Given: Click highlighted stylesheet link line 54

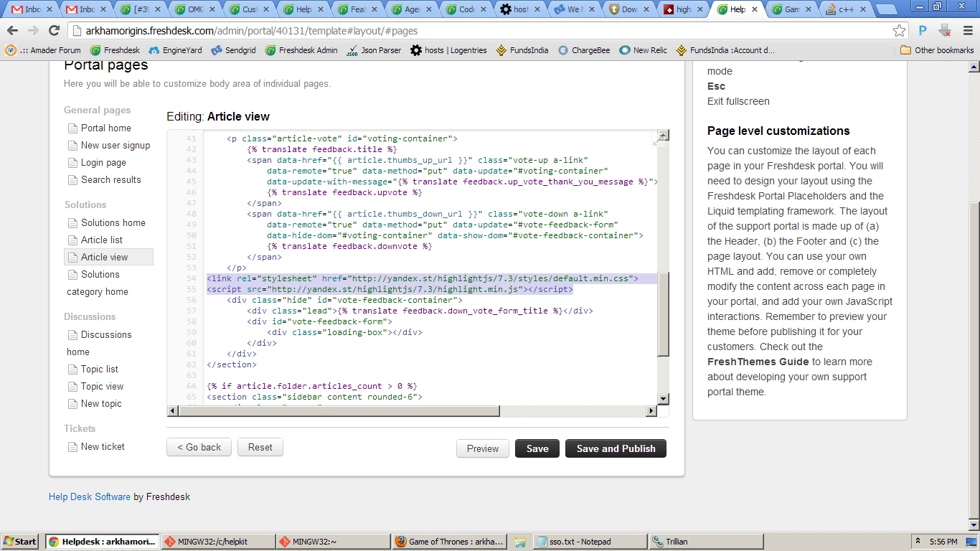Looking at the screenshot, I should click(422, 278).
